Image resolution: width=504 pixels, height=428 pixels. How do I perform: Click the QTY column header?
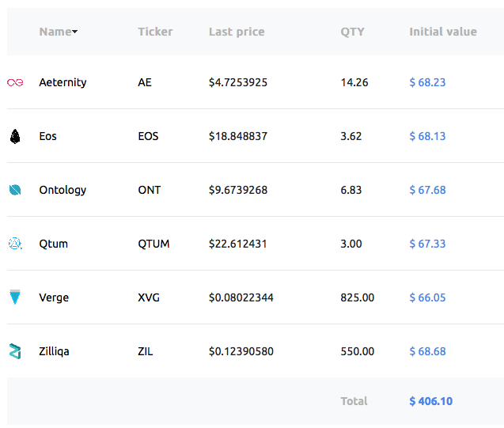click(x=353, y=32)
